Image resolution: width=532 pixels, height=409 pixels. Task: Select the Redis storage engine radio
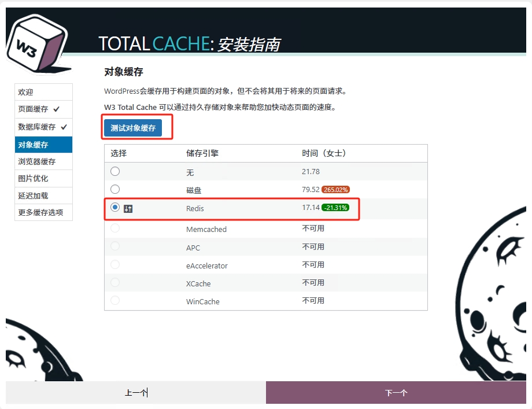click(115, 207)
